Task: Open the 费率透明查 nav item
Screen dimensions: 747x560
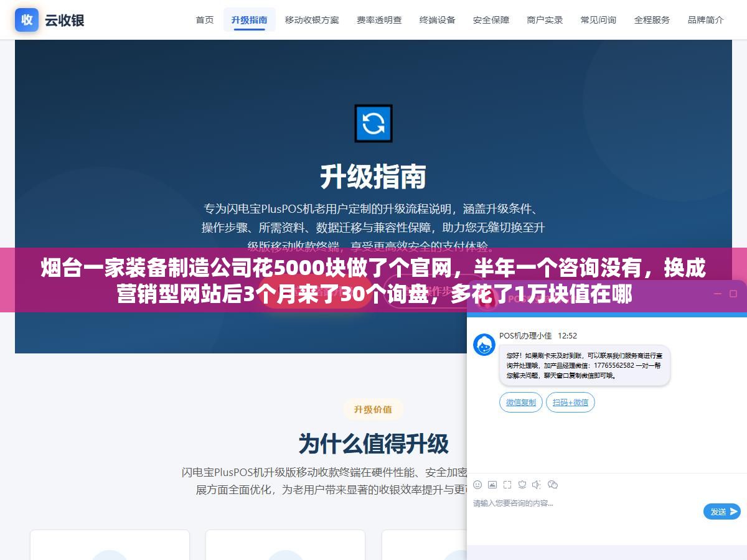Action: pos(379,20)
